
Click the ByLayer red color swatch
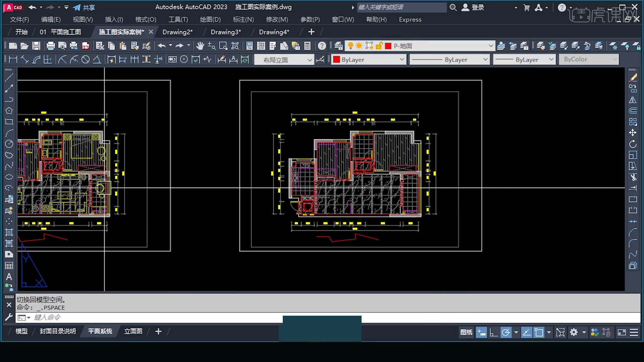pyautogui.click(x=336, y=60)
